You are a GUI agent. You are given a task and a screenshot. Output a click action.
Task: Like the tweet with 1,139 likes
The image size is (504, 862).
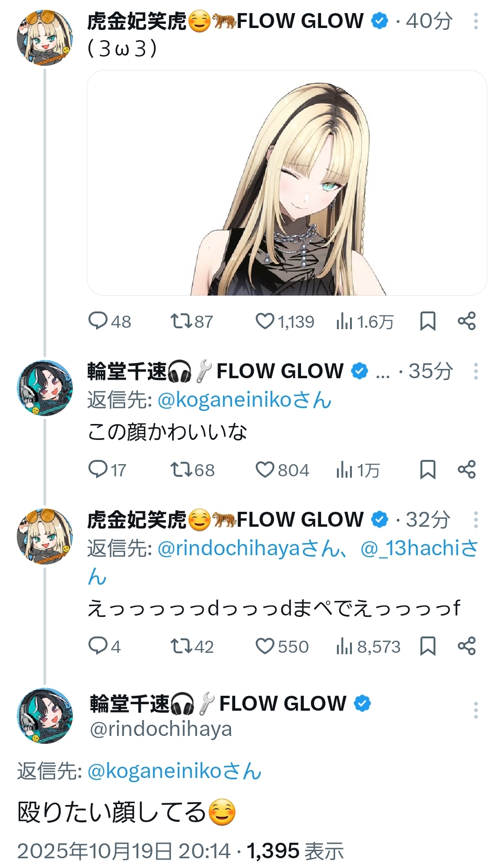[x=265, y=321]
